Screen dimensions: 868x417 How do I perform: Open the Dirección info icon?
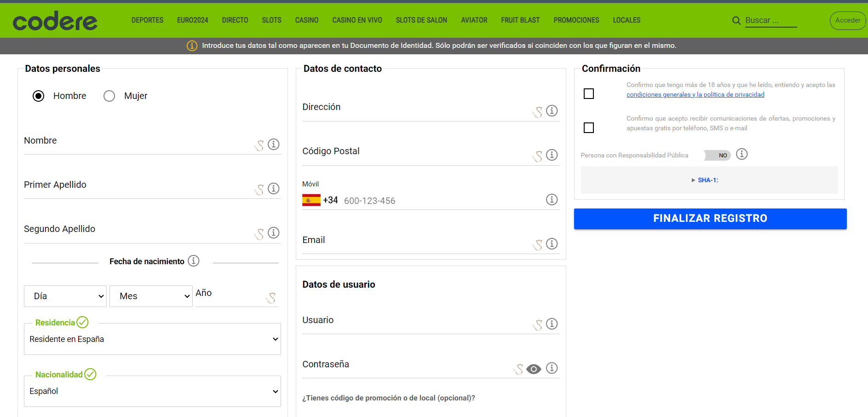pyautogui.click(x=552, y=111)
